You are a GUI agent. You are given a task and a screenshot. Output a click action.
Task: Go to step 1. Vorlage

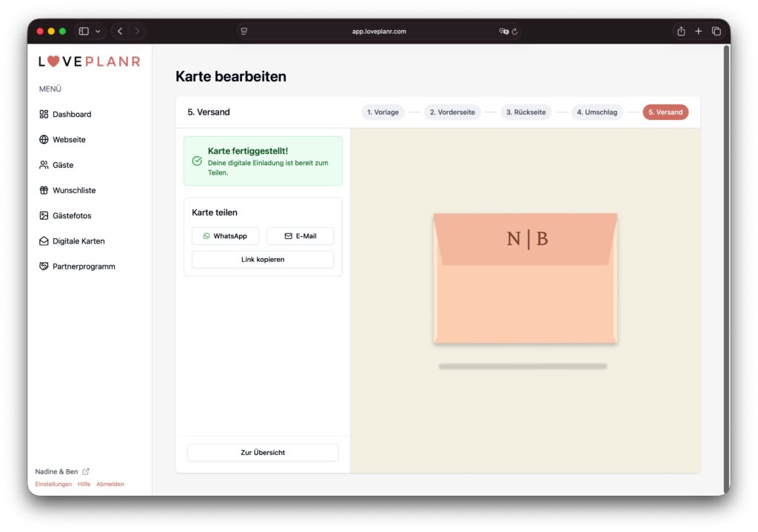coord(383,112)
